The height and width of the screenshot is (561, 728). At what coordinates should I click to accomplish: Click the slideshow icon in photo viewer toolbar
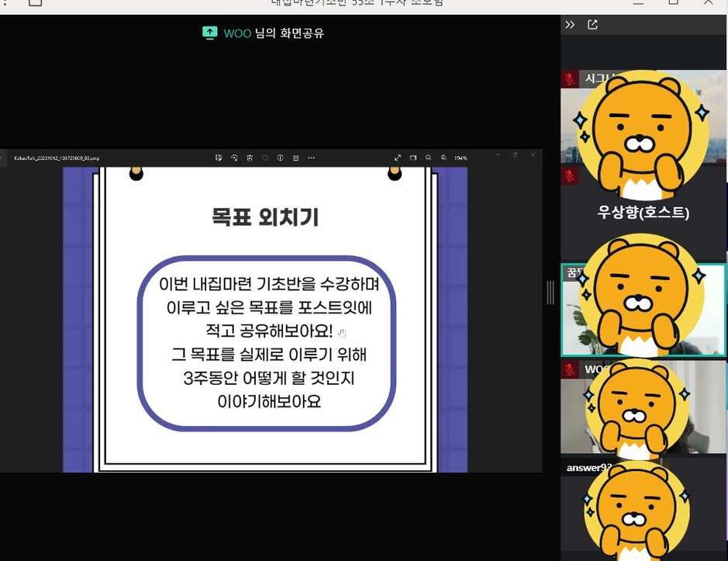[412, 158]
